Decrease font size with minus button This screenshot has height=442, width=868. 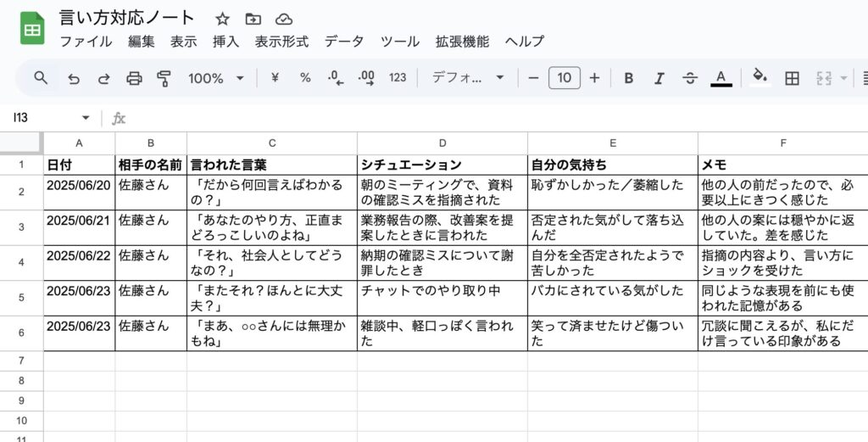click(533, 78)
